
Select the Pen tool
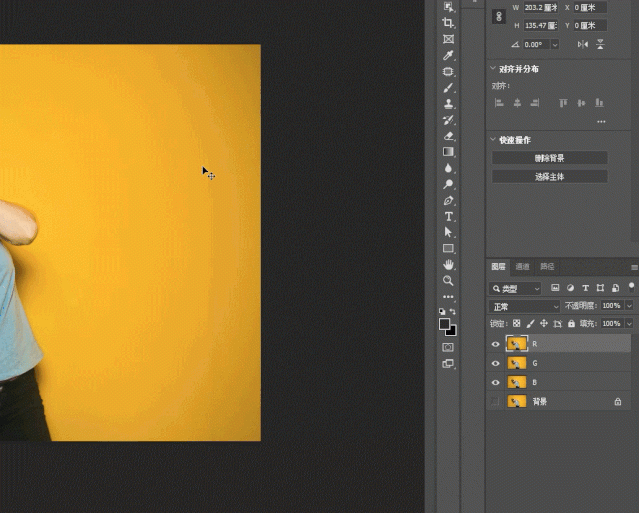tap(448, 200)
